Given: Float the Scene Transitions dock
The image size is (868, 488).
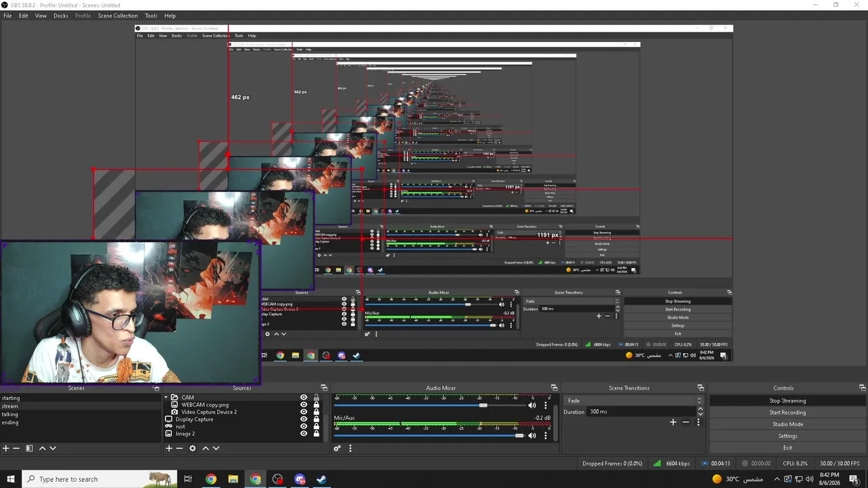Looking at the screenshot, I should point(701,388).
